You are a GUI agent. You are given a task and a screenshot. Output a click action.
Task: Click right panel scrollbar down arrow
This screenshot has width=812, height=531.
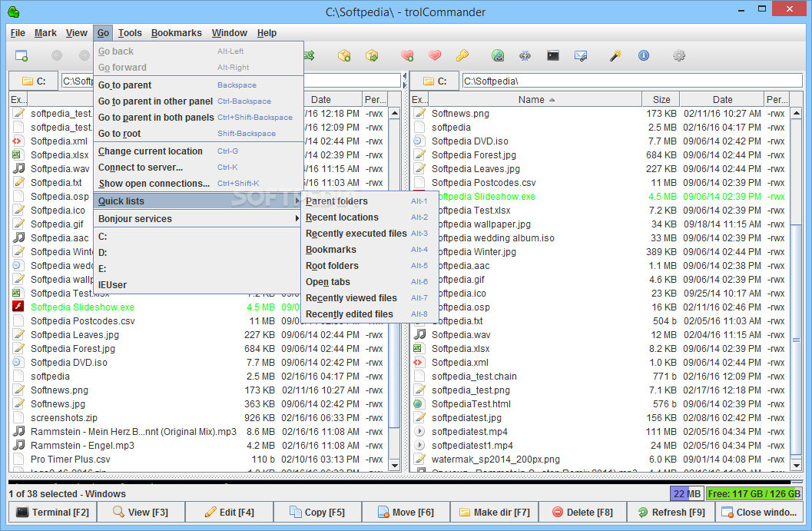[x=797, y=466]
